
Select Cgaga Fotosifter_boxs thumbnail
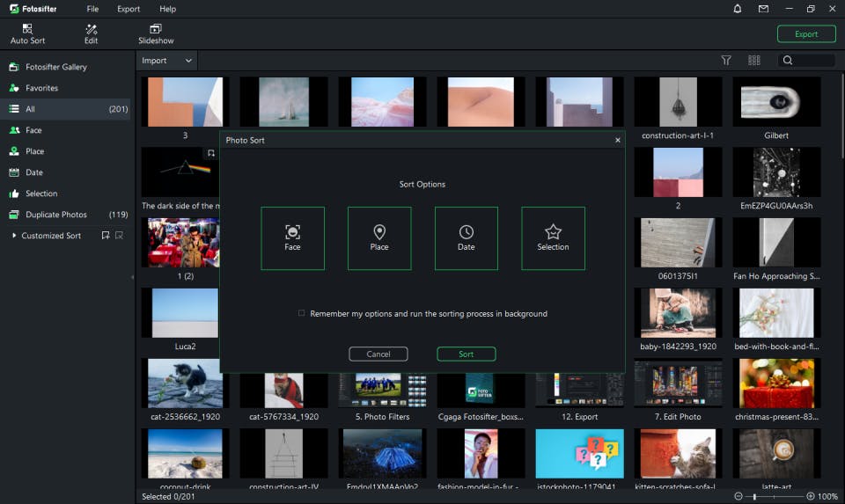pos(481,391)
